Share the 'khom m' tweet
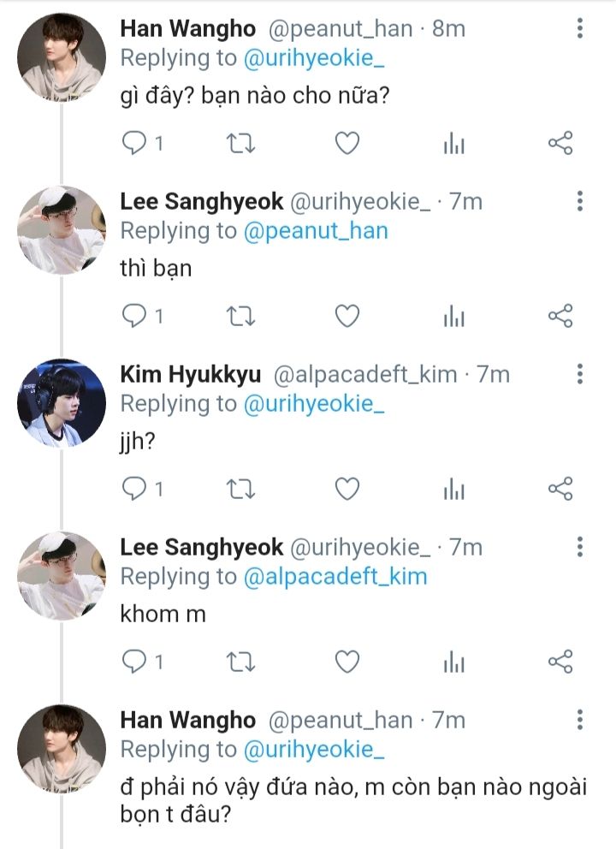 click(560, 662)
